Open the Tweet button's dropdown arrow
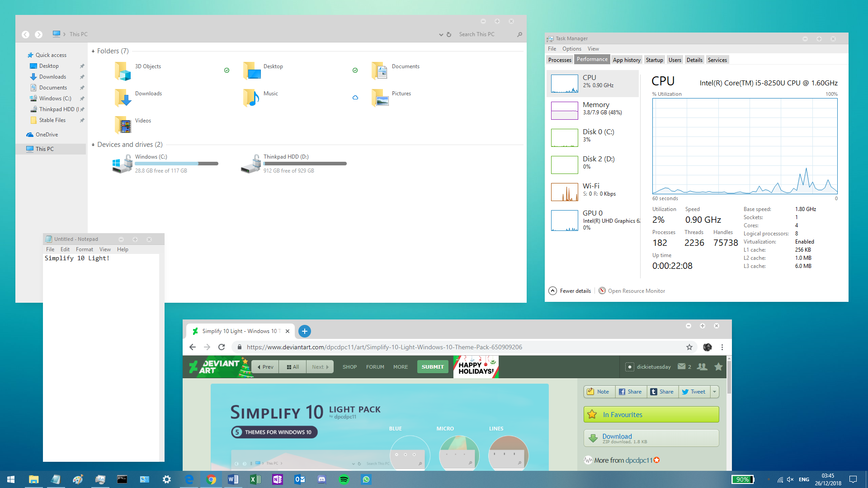This screenshot has height=488, width=868. click(x=715, y=391)
